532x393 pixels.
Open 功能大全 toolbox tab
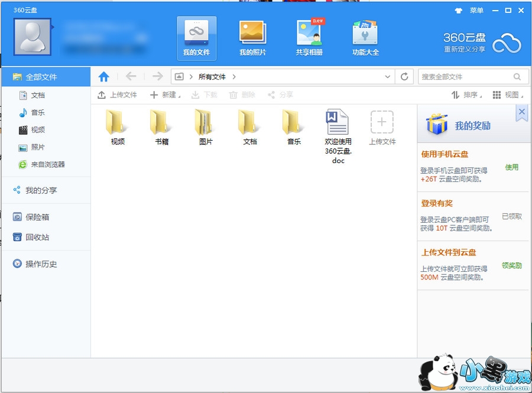[365, 38]
